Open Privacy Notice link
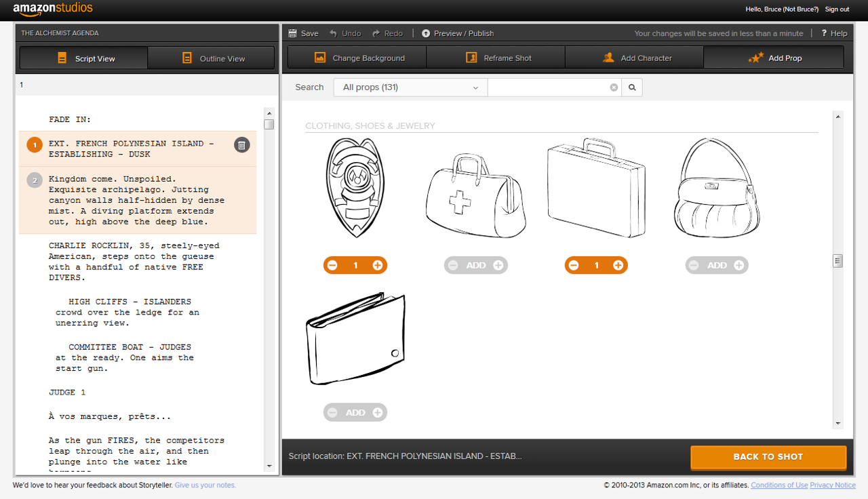The width and height of the screenshot is (868, 499). point(833,485)
